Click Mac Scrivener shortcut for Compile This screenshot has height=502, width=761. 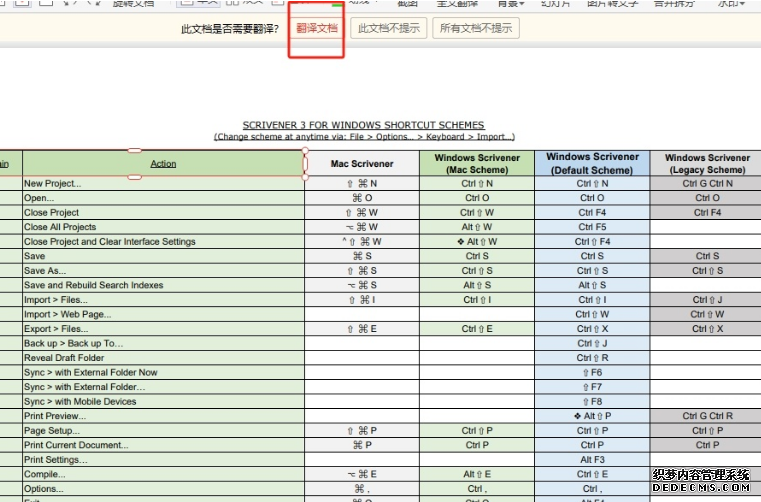(362, 474)
